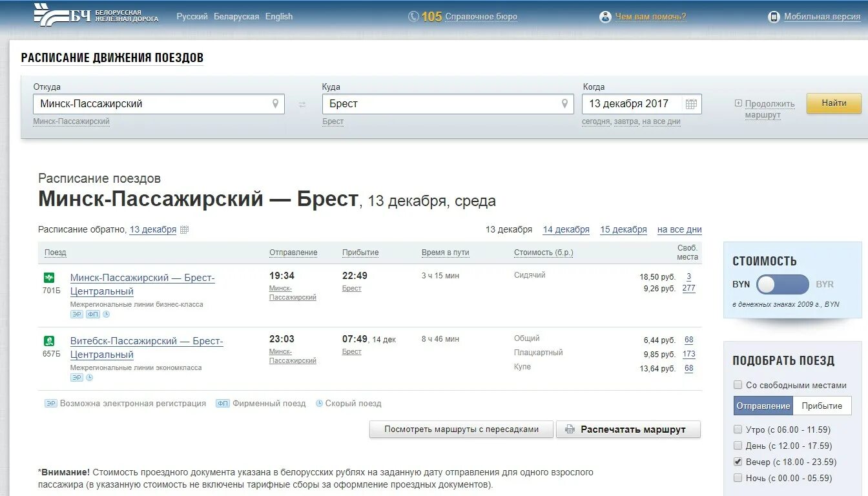Screen dimensions: 868x496
Task: Click сегодня shortcut under date field
Action: point(595,121)
